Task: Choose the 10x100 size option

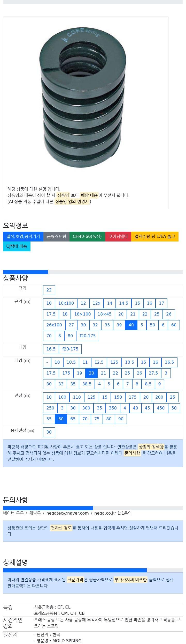Action: (x=66, y=303)
